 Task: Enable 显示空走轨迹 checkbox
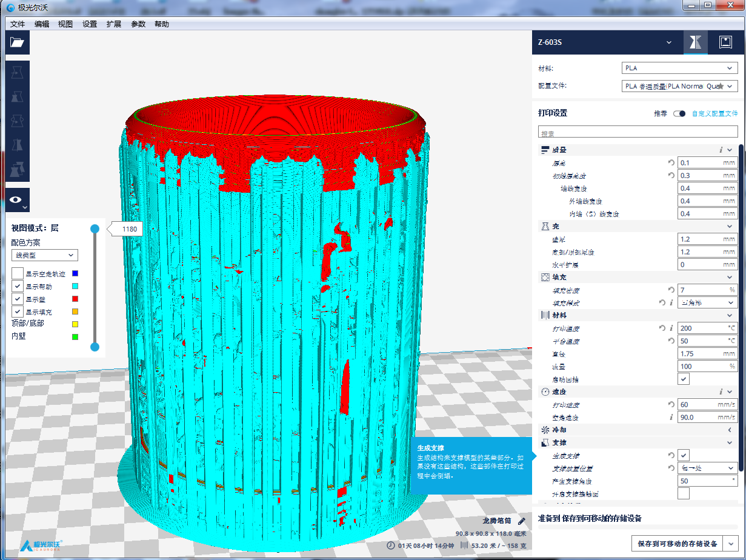point(18,273)
